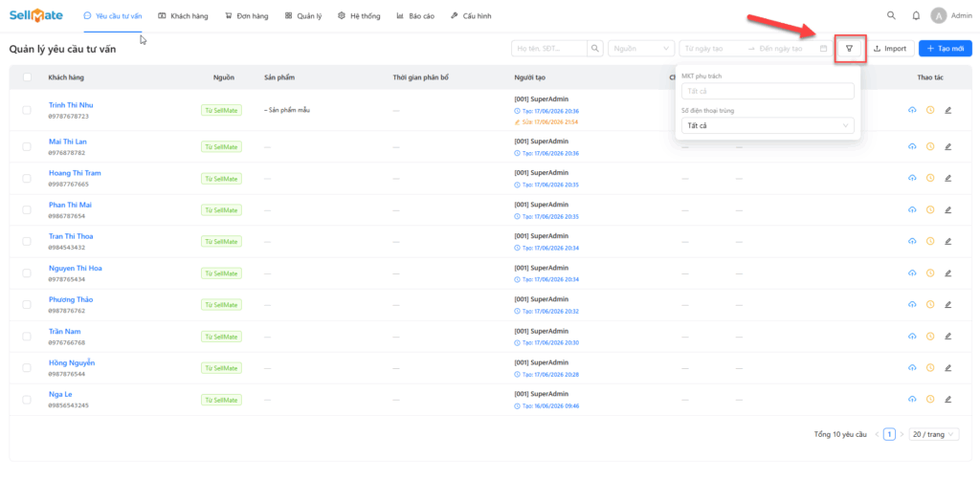Open the calendar icon in date range

click(823, 48)
